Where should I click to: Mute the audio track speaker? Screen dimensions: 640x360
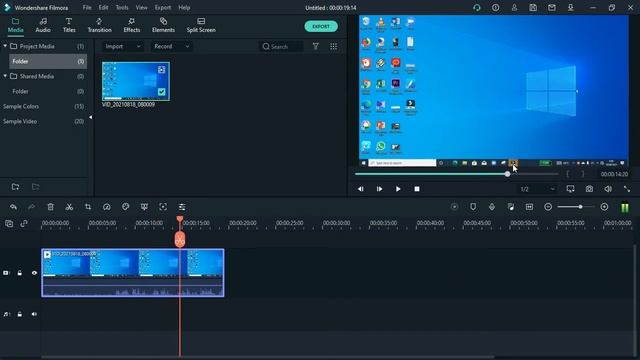(x=34, y=314)
